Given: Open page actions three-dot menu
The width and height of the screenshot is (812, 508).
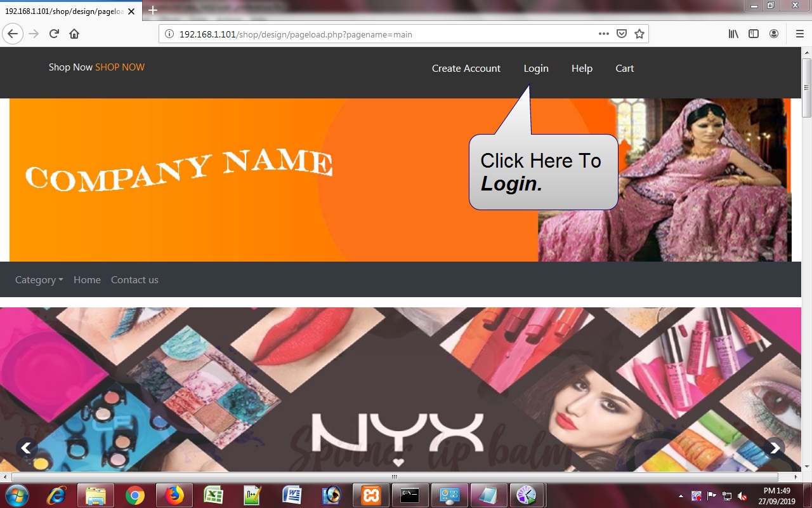Looking at the screenshot, I should [x=603, y=34].
